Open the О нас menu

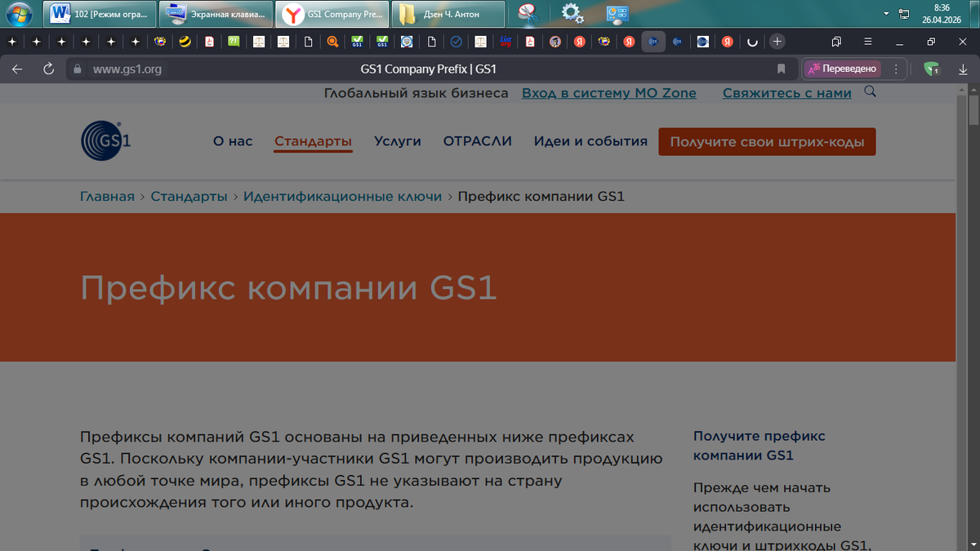(x=233, y=141)
